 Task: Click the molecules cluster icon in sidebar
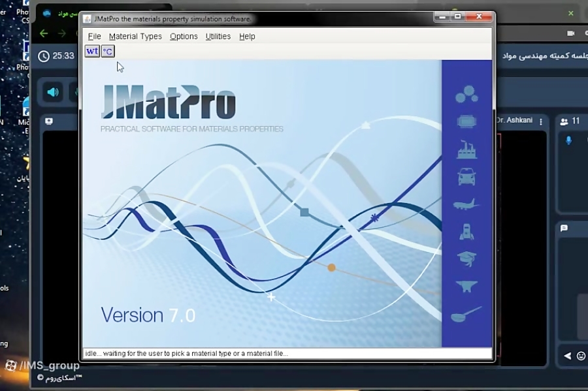466,95
